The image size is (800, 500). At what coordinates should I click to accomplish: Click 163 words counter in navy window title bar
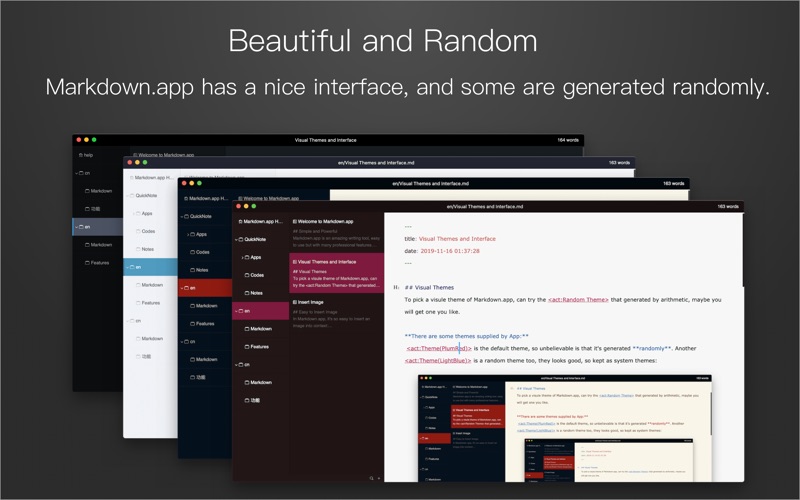[x=673, y=183]
